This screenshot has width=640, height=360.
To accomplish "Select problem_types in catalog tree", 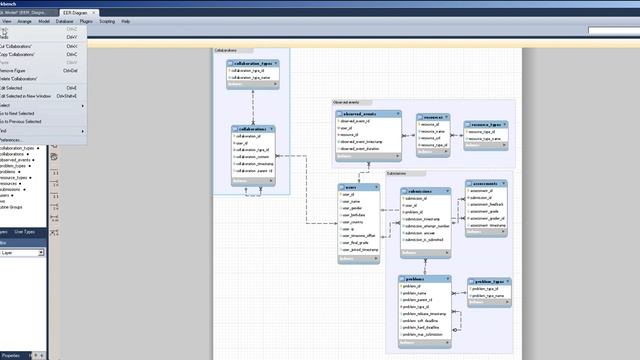I will click(x=13, y=166).
